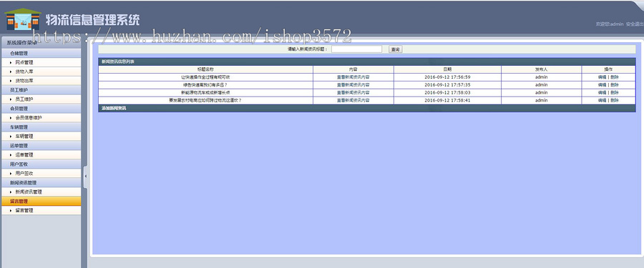
Task: Expand the 车辆管理 section header
Action: click(x=41, y=126)
